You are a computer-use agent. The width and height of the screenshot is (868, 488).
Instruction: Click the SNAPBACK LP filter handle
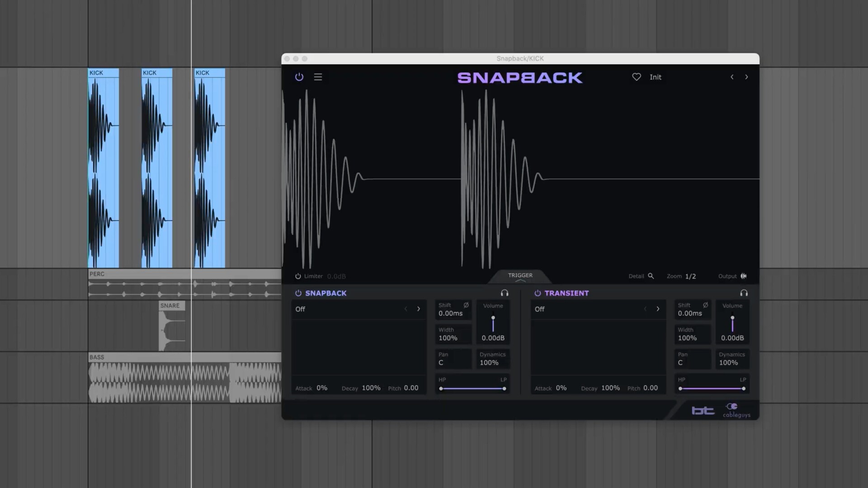504,389
